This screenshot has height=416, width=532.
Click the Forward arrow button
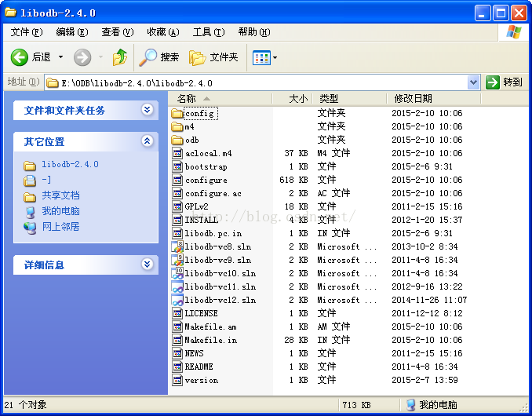pyautogui.click(x=82, y=57)
